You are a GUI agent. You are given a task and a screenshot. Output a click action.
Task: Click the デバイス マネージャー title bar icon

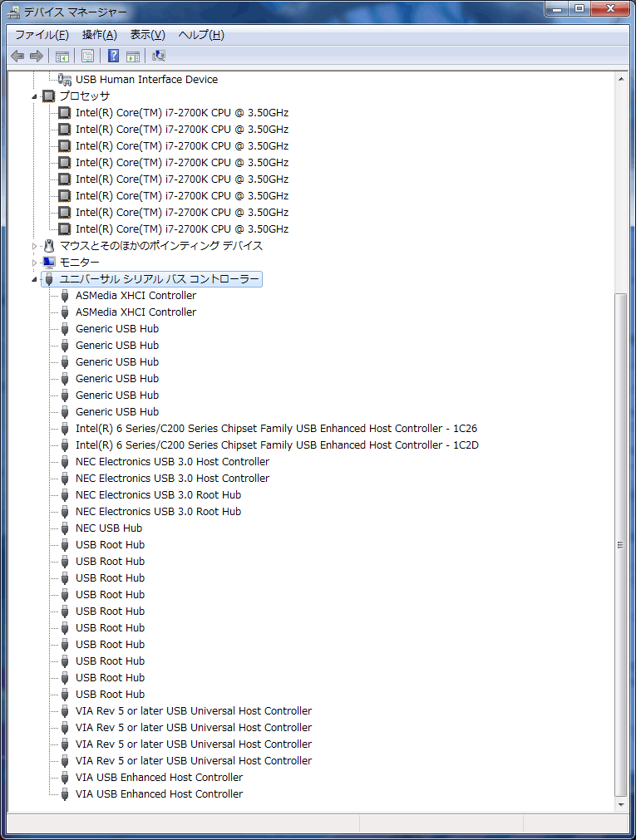point(13,12)
